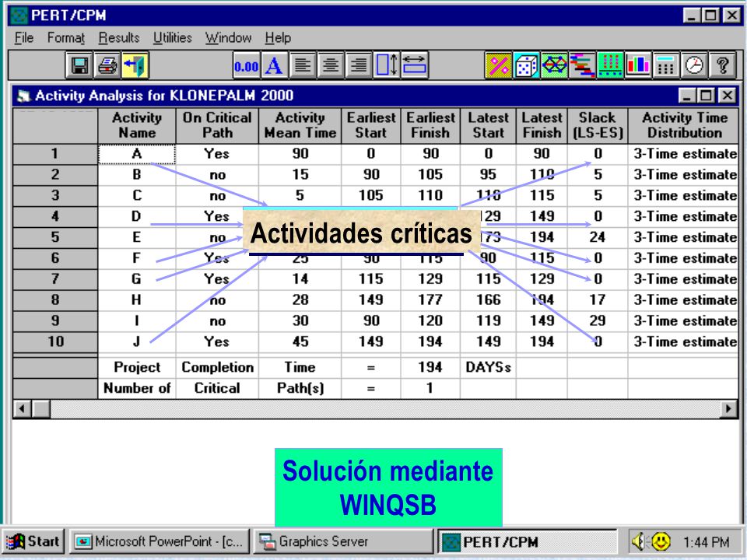747x560 pixels.
Task: Select the Earliest Finish column header
Action: pos(430,125)
